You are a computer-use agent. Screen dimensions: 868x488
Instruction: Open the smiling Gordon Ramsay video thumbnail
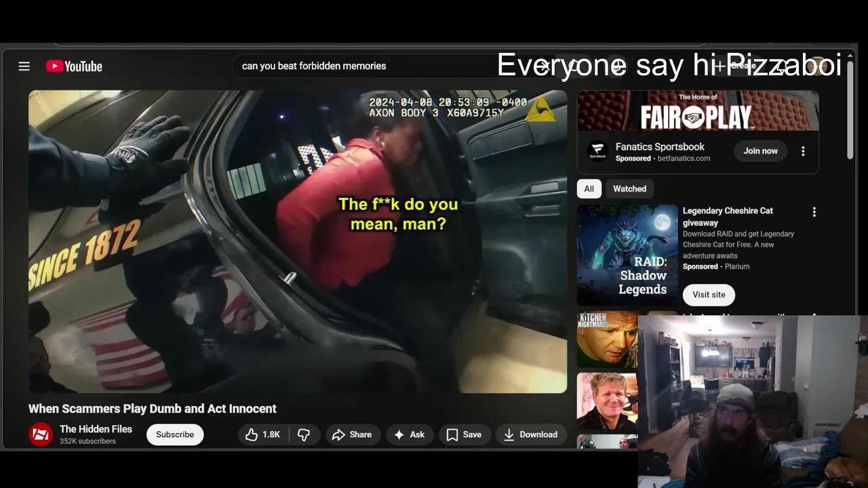pyautogui.click(x=608, y=401)
